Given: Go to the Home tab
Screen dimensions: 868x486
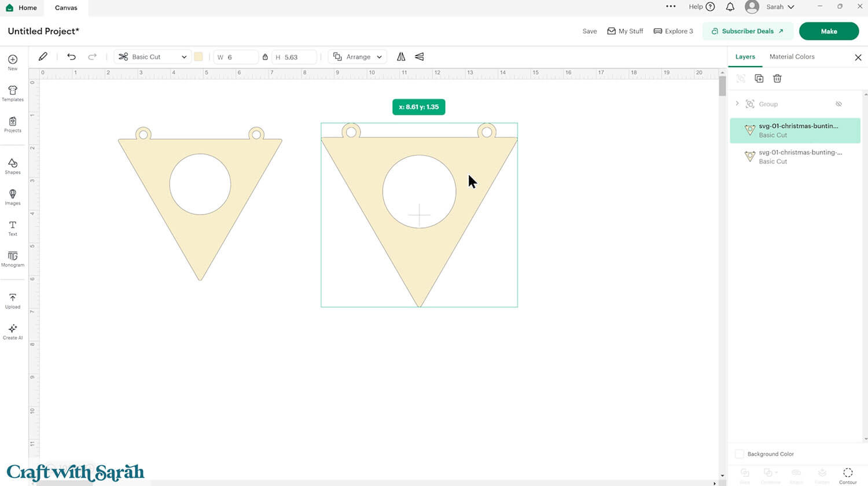Looking at the screenshot, I should [22, 8].
